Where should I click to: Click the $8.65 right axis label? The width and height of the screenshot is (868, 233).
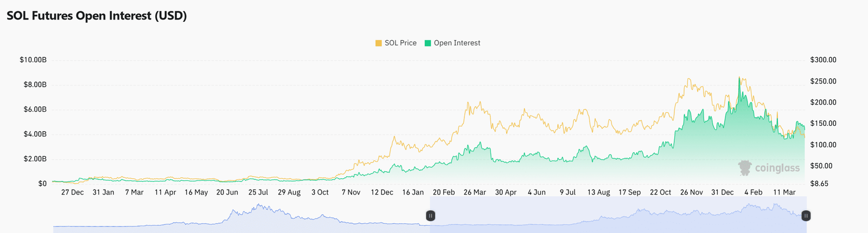click(x=819, y=184)
